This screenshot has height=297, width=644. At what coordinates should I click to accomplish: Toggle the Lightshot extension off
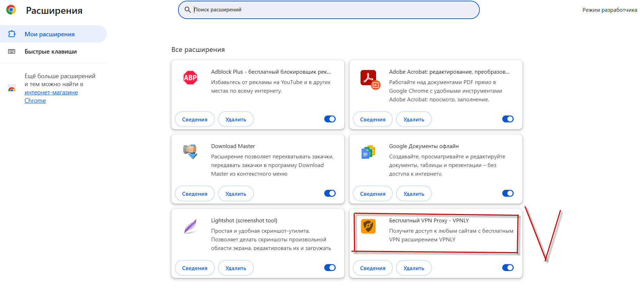[x=330, y=268]
